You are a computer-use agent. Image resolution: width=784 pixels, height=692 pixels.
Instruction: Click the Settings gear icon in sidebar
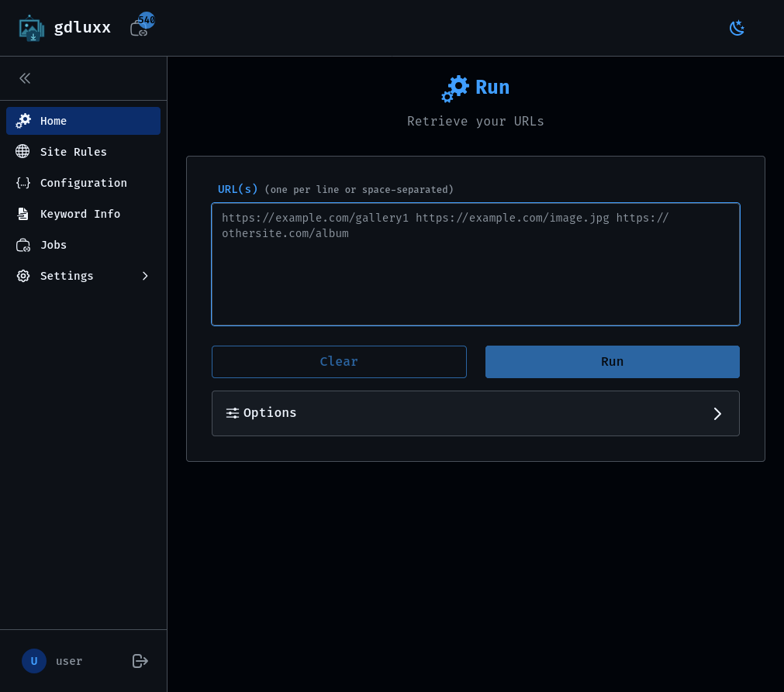pyautogui.click(x=23, y=276)
